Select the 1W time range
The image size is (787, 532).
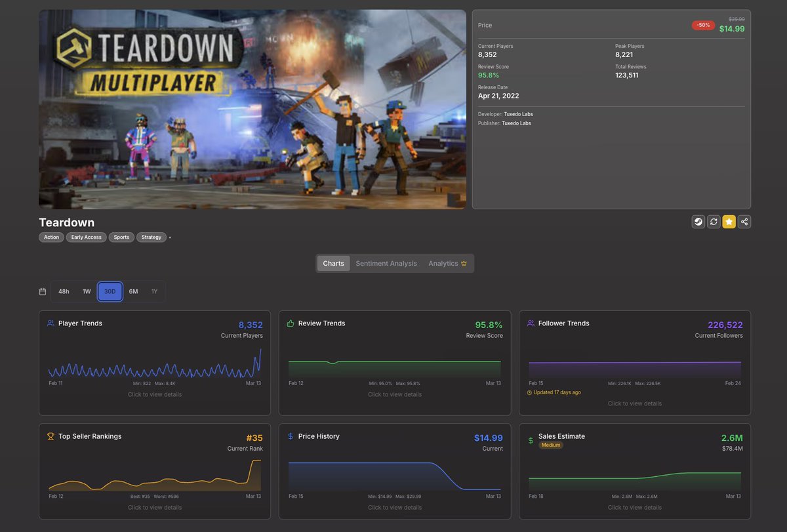[87, 292]
